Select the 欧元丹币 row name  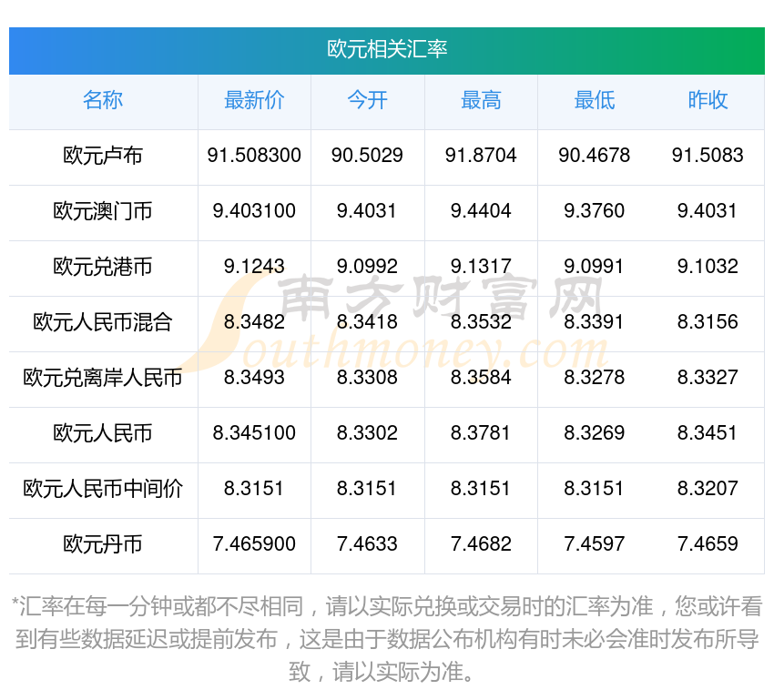pyautogui.click(x=103, y=544)
